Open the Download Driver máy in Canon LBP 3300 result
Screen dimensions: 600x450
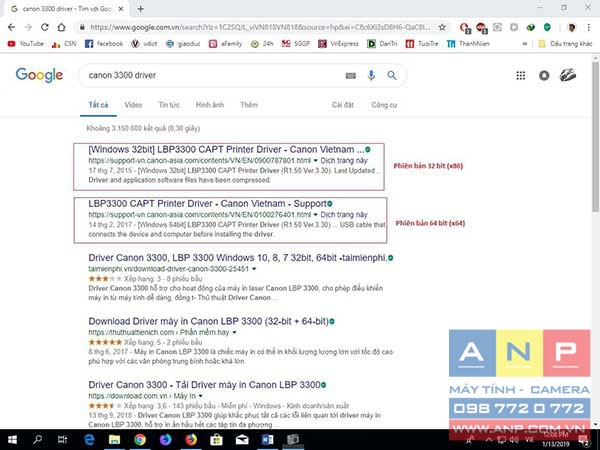click(208, 321)
